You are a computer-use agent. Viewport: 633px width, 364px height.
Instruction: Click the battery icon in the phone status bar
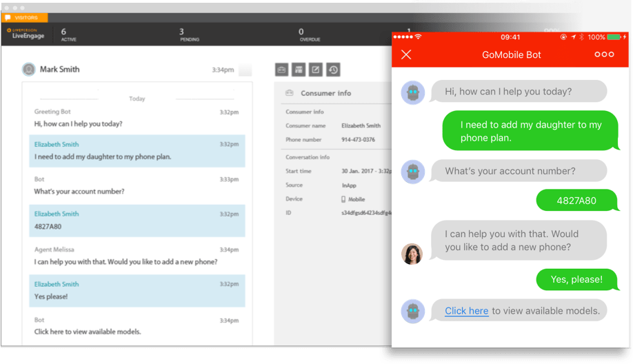click(x=614, y=37)
